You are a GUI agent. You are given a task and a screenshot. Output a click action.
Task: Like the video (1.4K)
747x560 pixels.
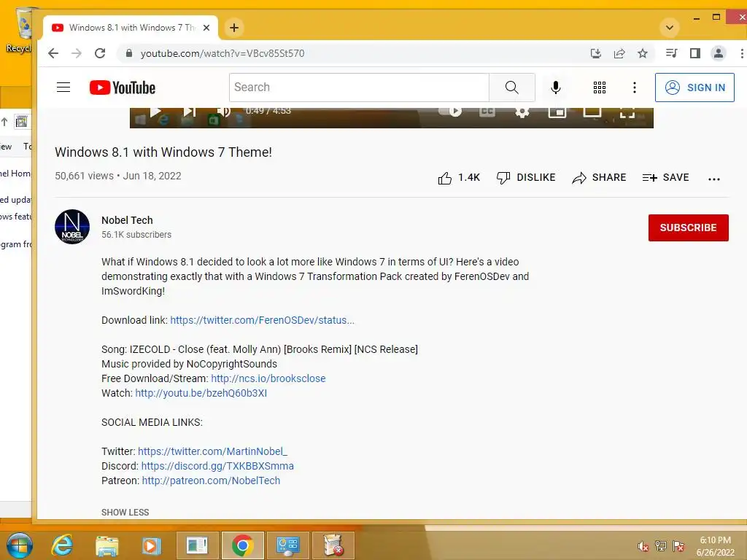pyautogui.click(x=459, y=178)
